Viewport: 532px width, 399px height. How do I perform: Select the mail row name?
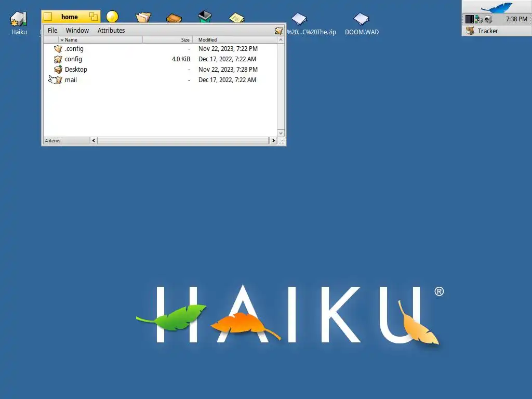[71, 80]
